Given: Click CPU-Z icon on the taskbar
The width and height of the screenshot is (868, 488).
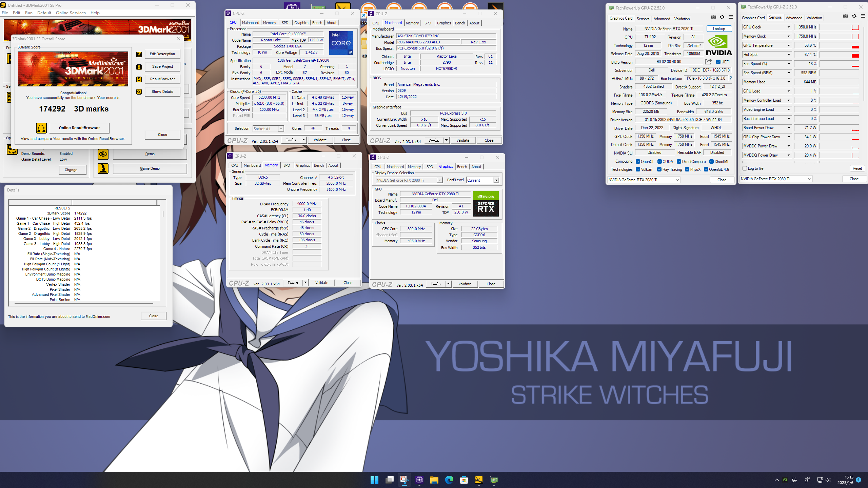Looking at the screenshot, I should 419,480.
